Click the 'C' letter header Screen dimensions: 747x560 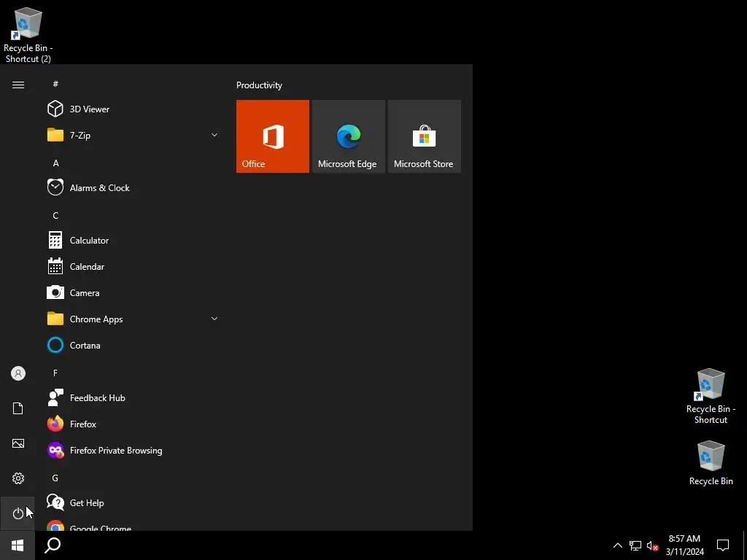click(x=55, y=215)
